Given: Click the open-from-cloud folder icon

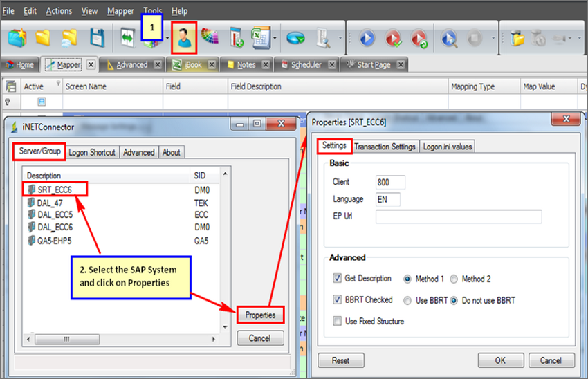Looking at the screenshot, I should click(69, 38).
